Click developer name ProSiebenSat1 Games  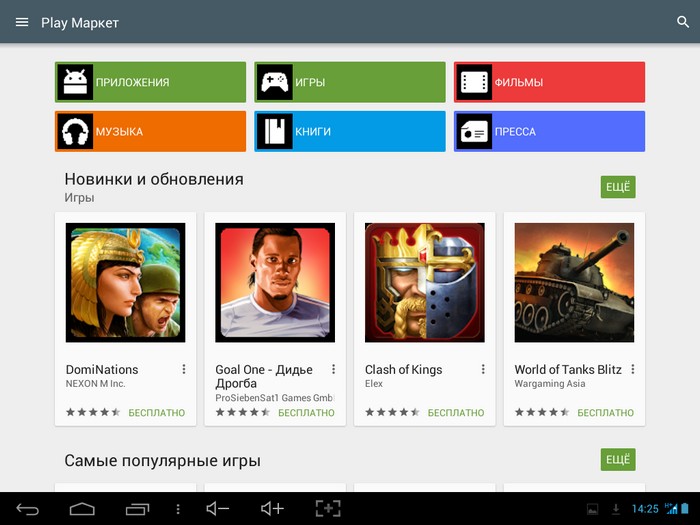click(274, 398)
